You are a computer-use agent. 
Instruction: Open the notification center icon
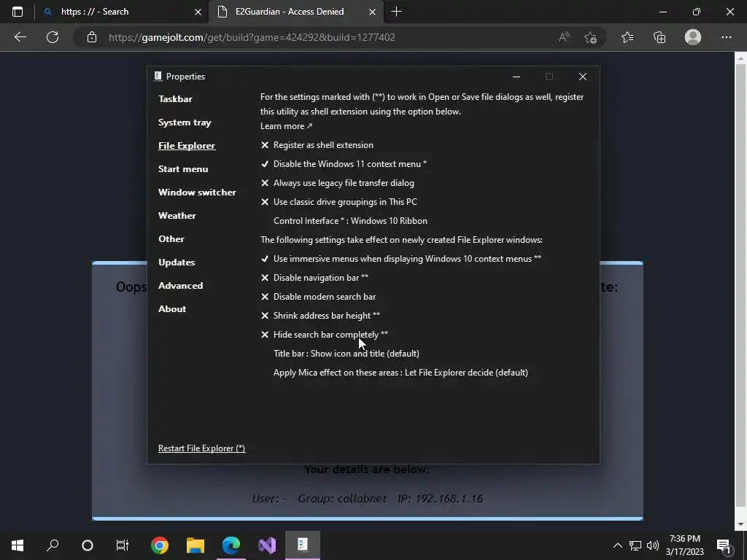click(x=724, y=545)
